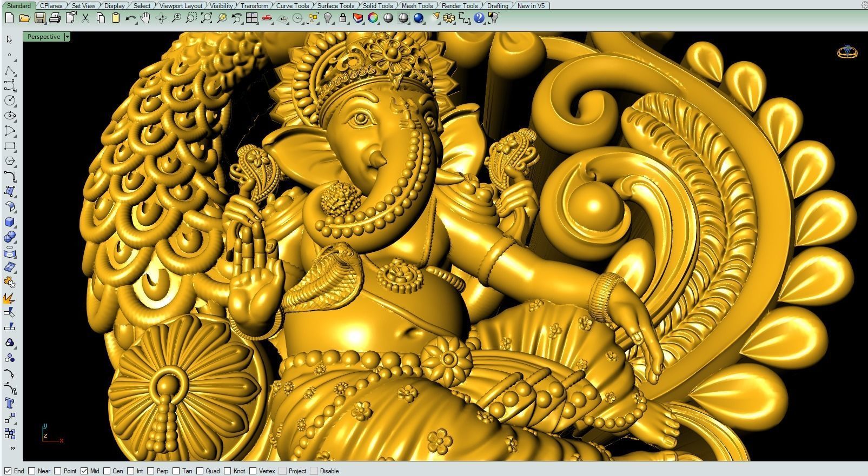
Task: Activate the Zoom Window tool
Action: [191, 18]
